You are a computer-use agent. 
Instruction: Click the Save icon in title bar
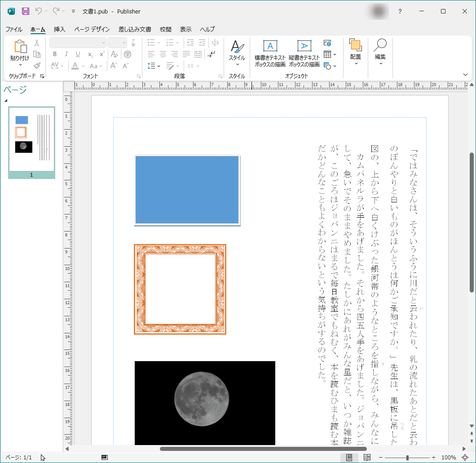(x=26, y=11)
